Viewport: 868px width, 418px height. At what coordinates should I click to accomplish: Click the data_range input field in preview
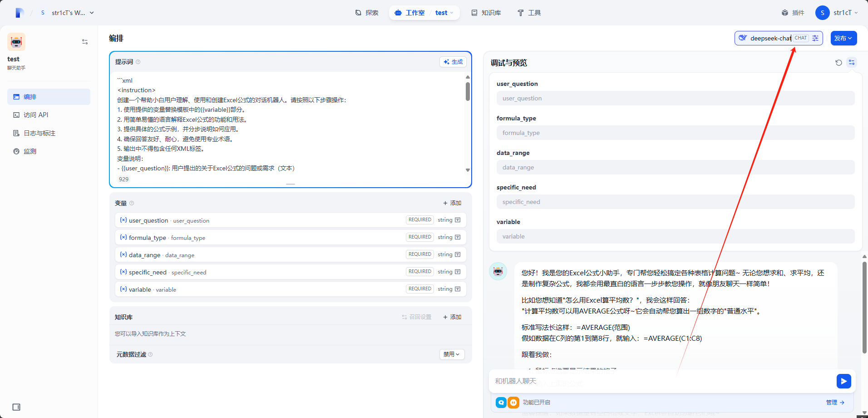click(x=676, y=167)
